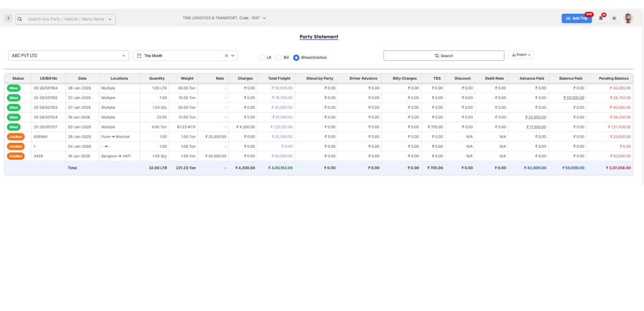
Task: Focus the statement Search field
Action: [444, 56]
